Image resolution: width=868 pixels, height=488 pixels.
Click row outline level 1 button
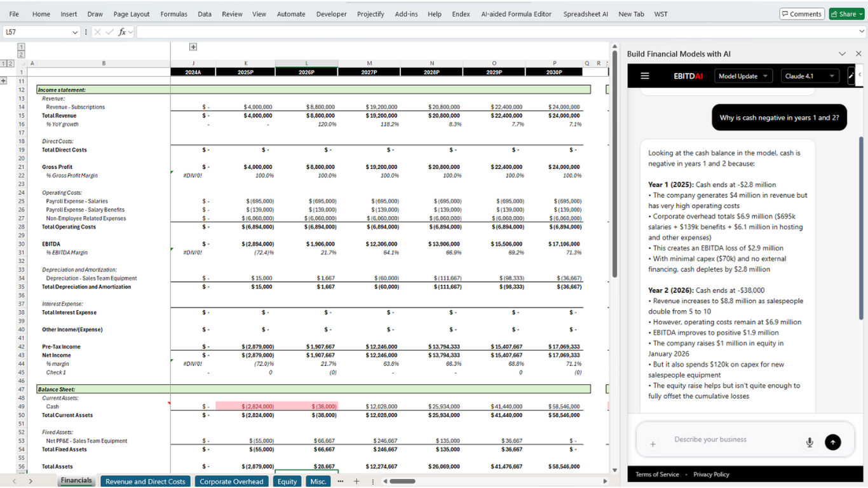click(3, 63)
